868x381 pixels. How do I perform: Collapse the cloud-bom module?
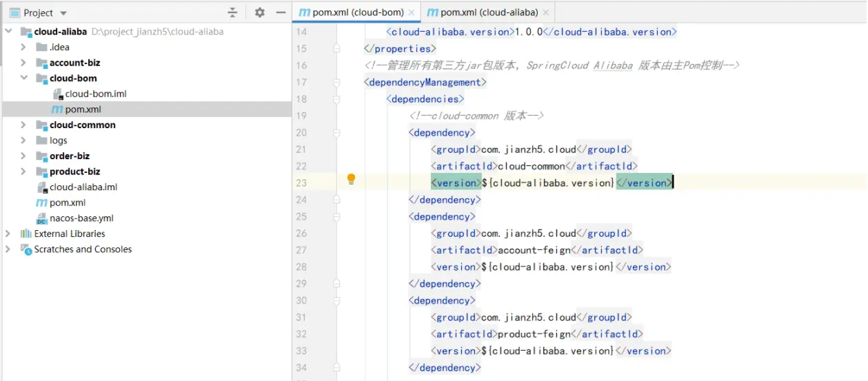(x=23, y=78)
